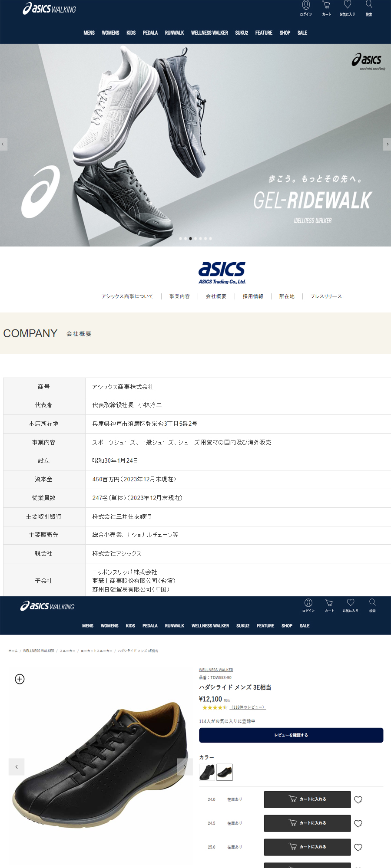Viewport: 391px width, 868px height.
Task: Open MENS menu in header above hero banner
Action: (x=89, y=33)
